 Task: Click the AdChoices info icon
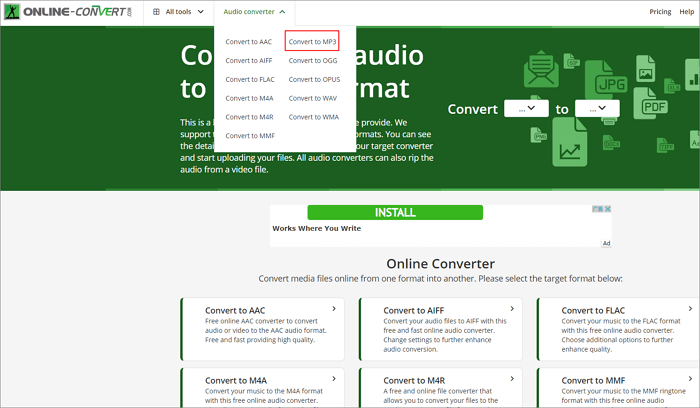point(598,209)
